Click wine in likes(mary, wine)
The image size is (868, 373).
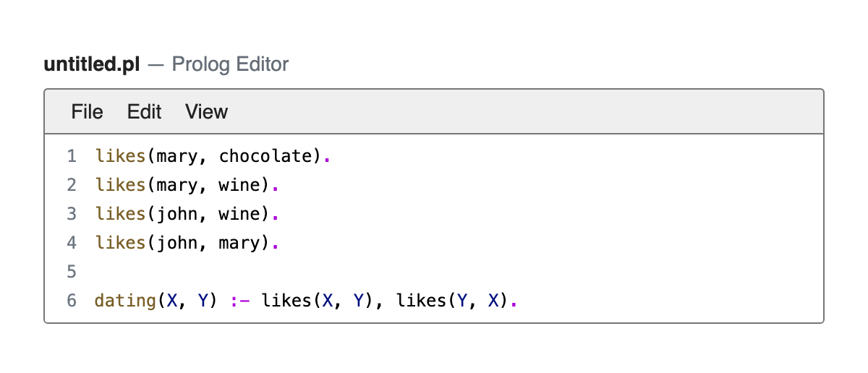tap(239, 184)
